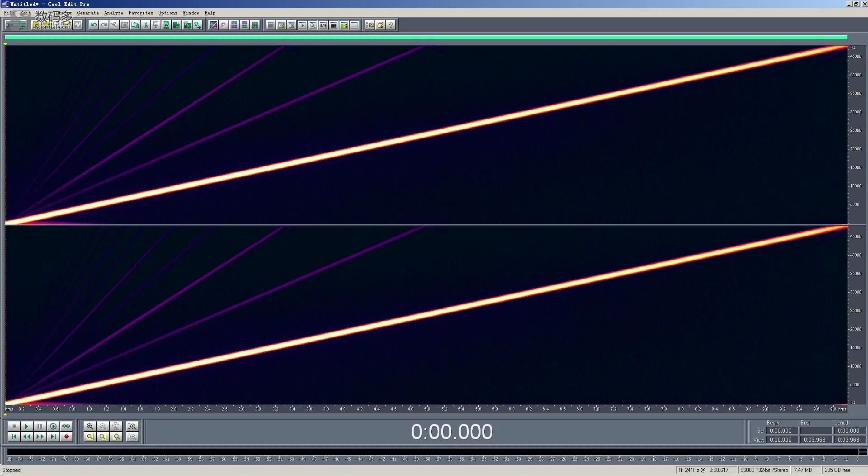This screenshot has width=868, height=476.
Task: Click the View End 0:09.968 field
Action: coord(816,439)
